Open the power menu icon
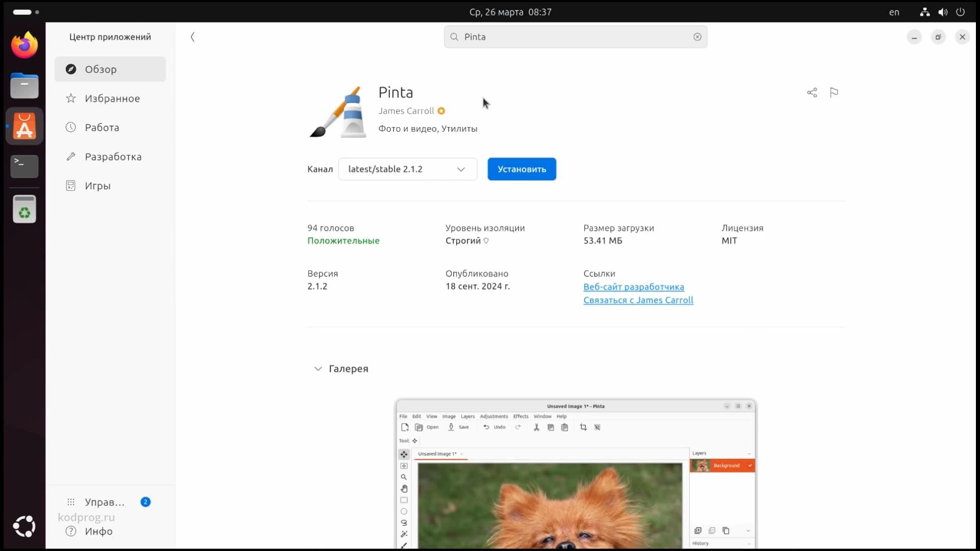 tap(961, 12)
